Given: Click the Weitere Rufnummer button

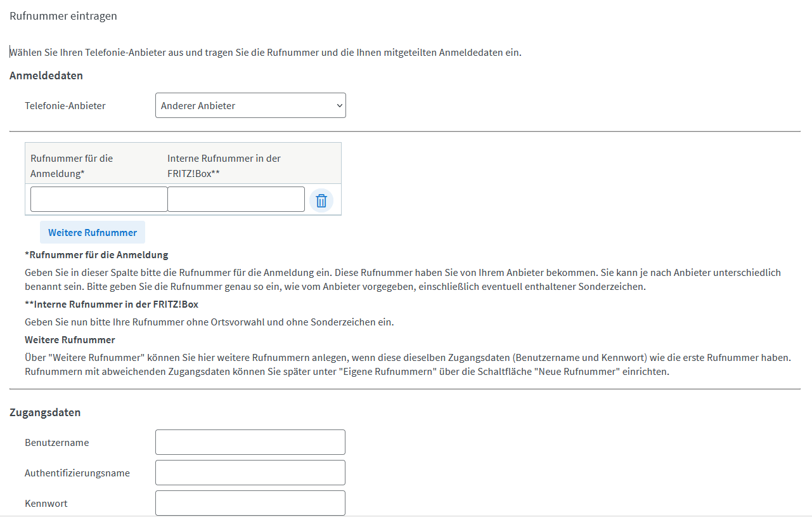Looking at the screenshot, I should pos(93,233).
